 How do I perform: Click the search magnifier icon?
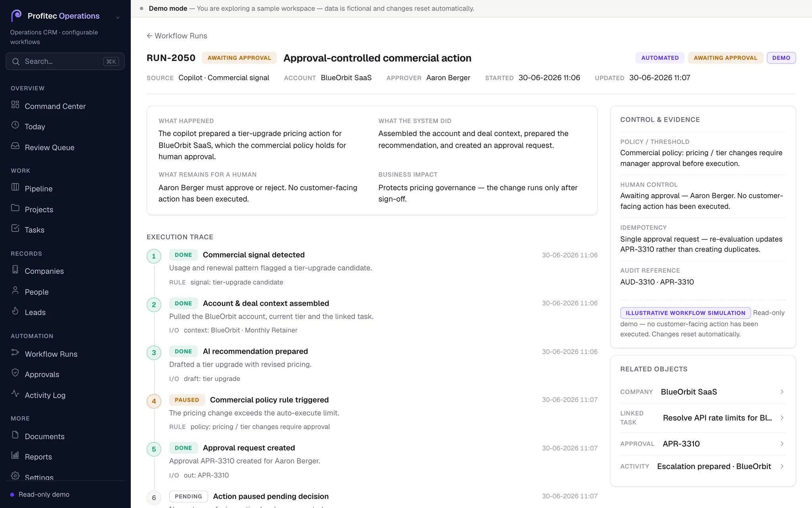(x=16, y=62)
